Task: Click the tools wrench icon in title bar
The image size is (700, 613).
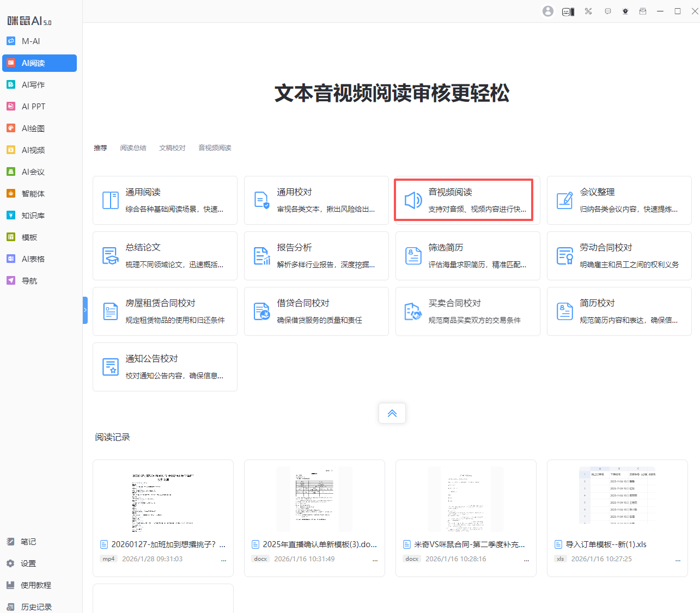Action: [588, 11]
